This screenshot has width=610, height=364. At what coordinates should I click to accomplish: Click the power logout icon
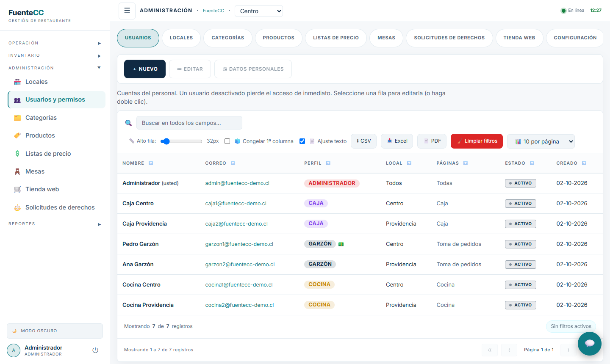tap(95, 350)
